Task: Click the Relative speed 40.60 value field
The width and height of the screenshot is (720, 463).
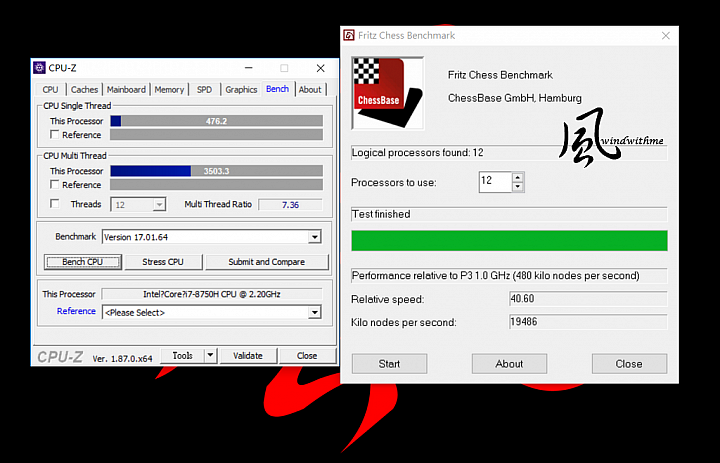Action: pyautogui.click(x=588, y=299)
